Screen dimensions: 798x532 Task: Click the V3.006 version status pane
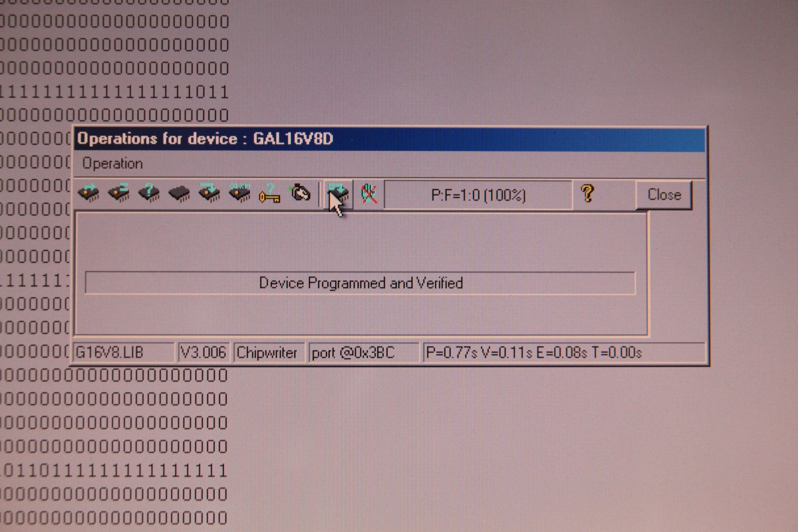coord(203,353)
